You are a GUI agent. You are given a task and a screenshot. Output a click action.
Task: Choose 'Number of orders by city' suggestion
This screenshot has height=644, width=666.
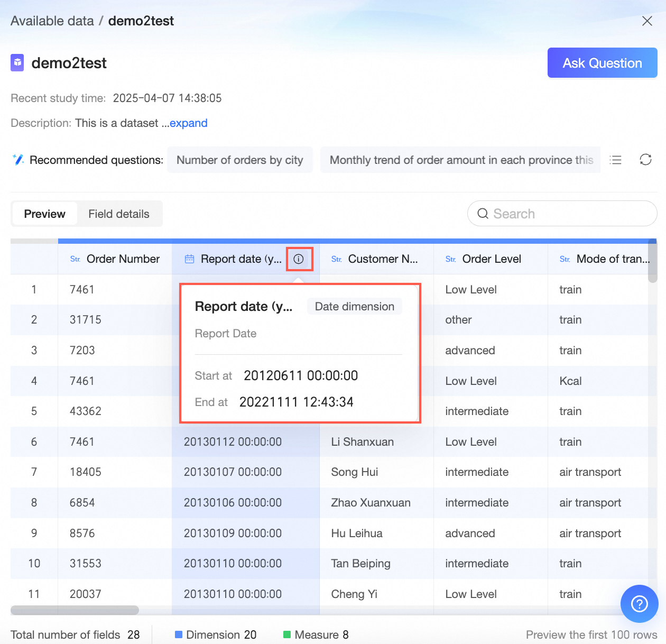pos(239,160)
